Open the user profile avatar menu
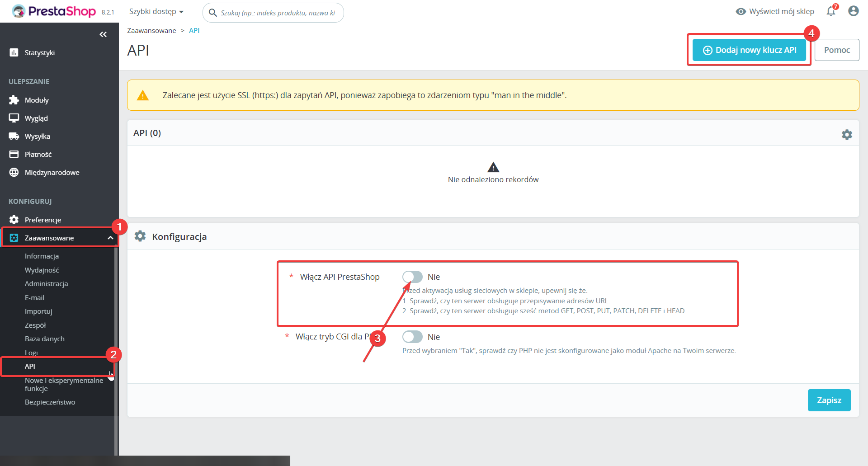The image size is (868, 466). click(853, 11)
